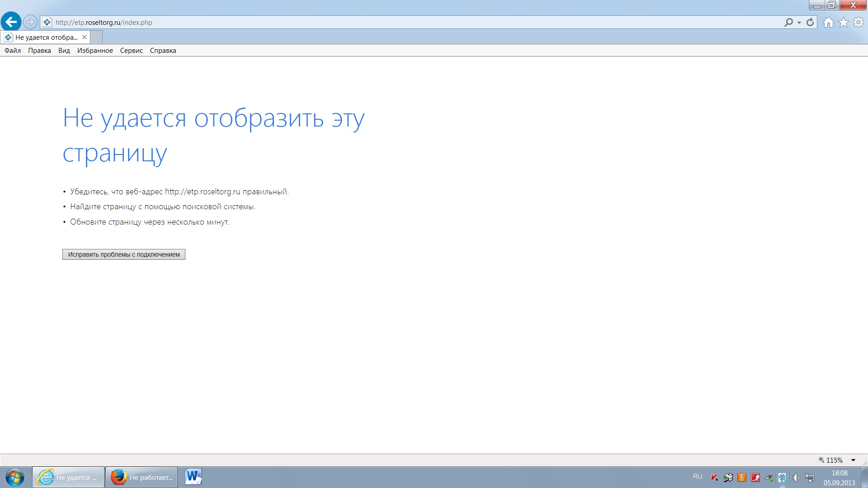Viewport: 868px width, 488px height.
Task: Click the blue Back navigation arrow
Action: [11, 22]
